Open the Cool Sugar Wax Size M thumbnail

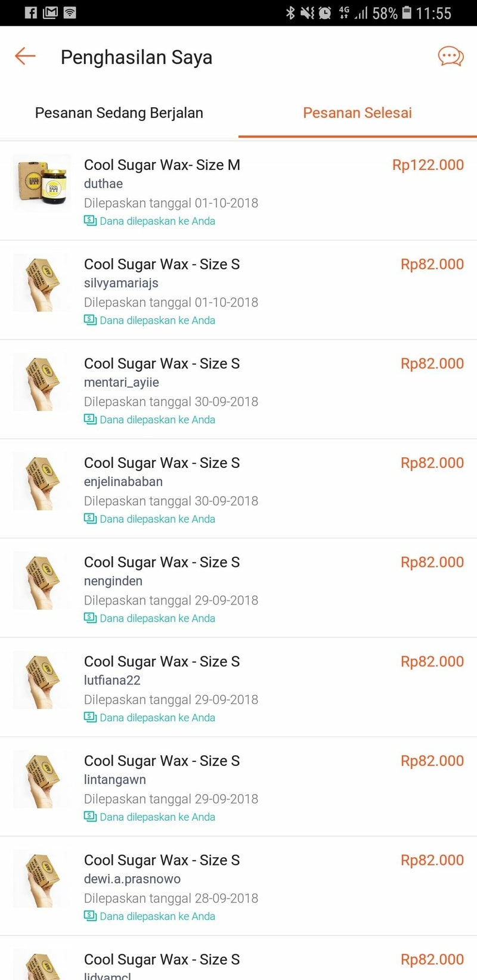(x=42, y=182)
